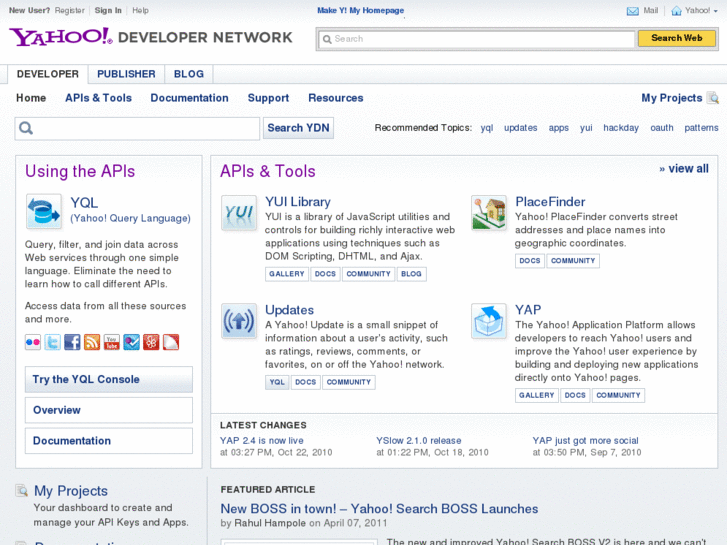Open Mail via the envelope icon
Viewport: 727px width, 545px height.
[633, 11]
